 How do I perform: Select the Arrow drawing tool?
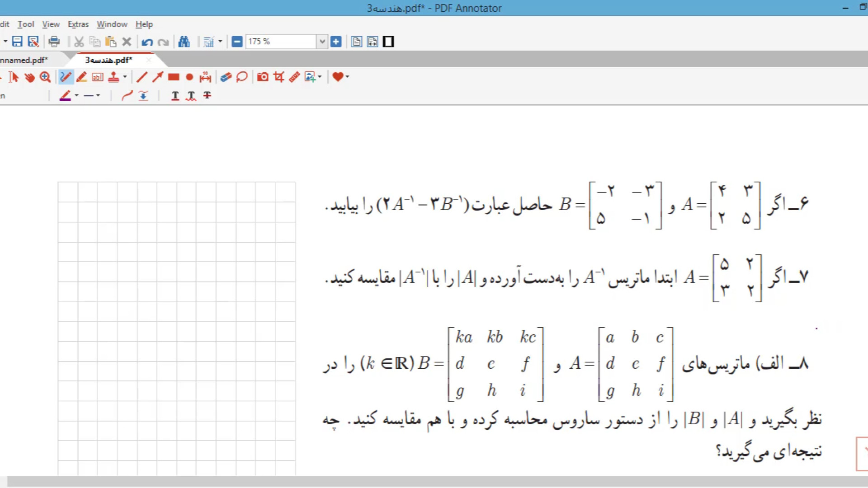click(157, 77)
